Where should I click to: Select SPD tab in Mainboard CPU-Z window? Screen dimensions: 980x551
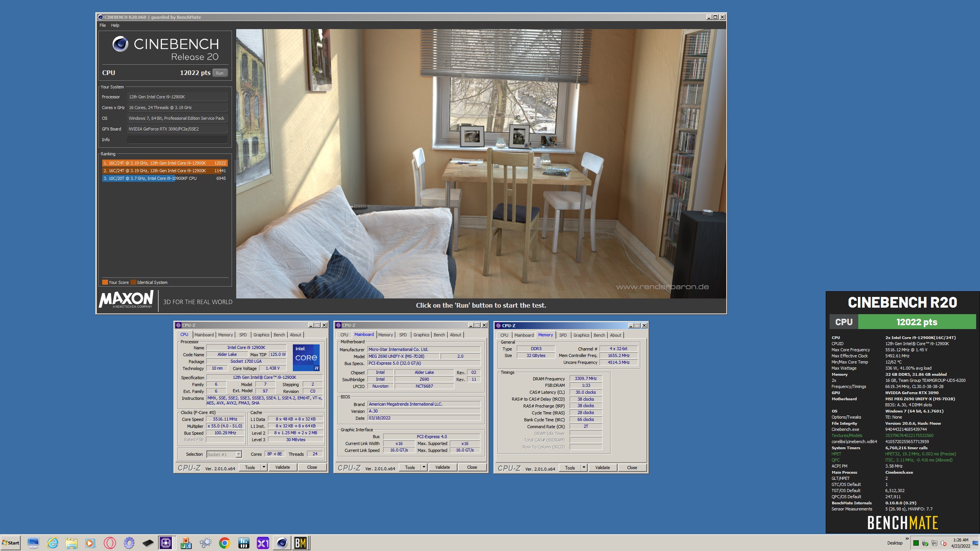(x=403, y=335)
